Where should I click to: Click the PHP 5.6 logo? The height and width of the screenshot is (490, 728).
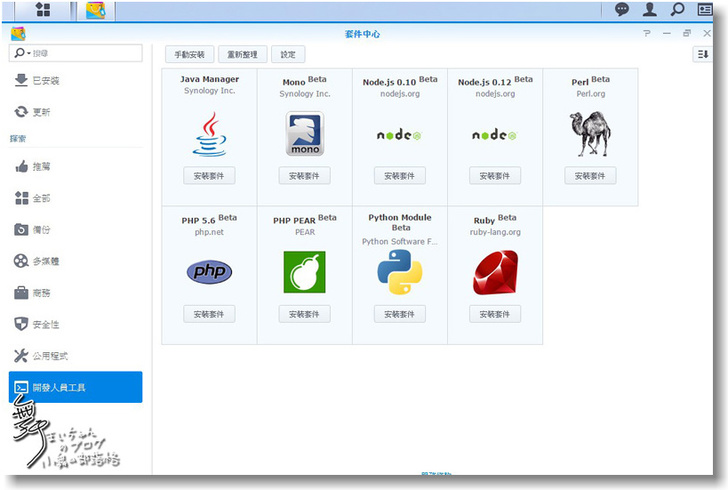pos(209,272)
